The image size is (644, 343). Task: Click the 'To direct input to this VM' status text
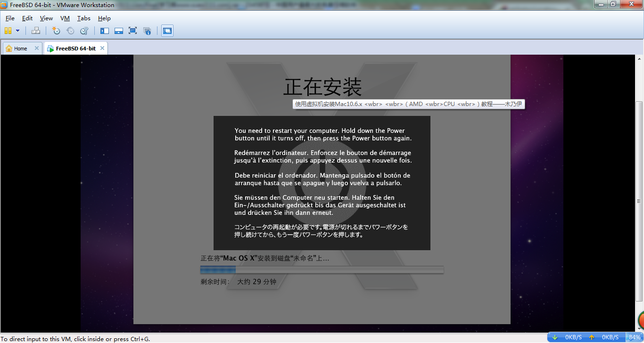click(75, 339)
